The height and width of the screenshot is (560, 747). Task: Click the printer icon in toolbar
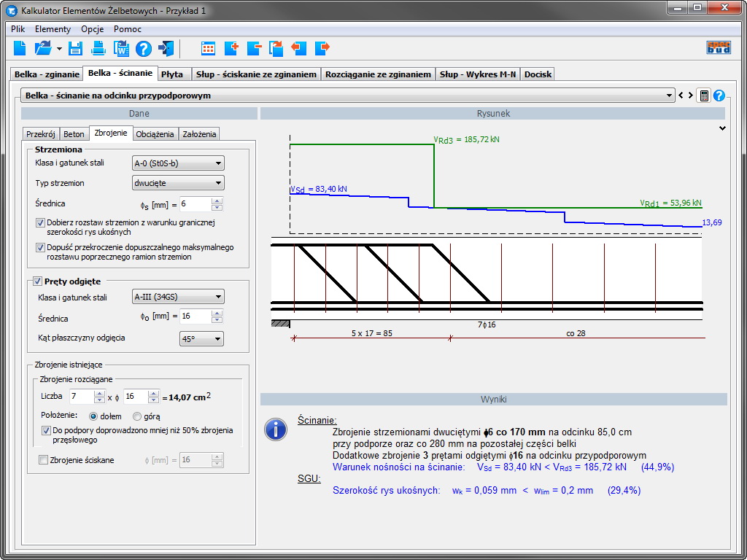(x=98, y=49)
